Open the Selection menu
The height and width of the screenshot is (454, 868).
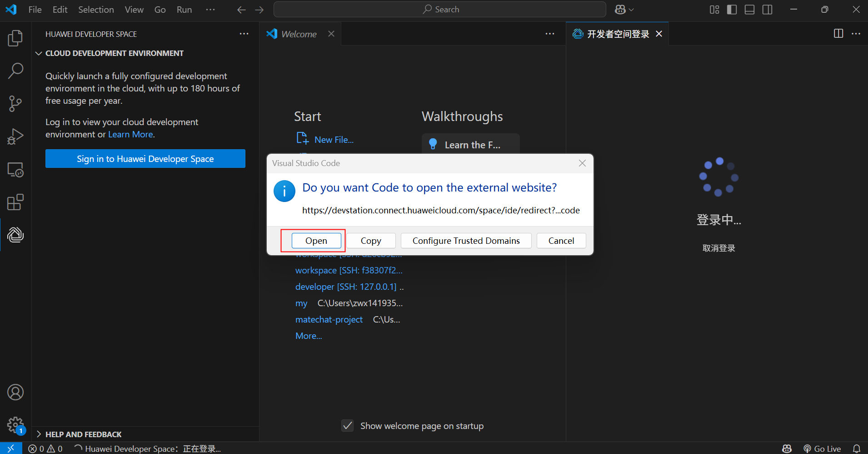click(96, 10)
